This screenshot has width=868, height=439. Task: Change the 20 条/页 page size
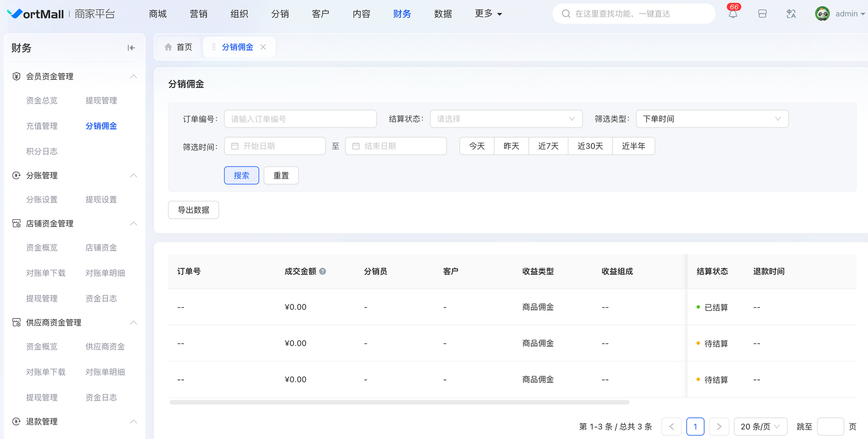tap(759, 427)
